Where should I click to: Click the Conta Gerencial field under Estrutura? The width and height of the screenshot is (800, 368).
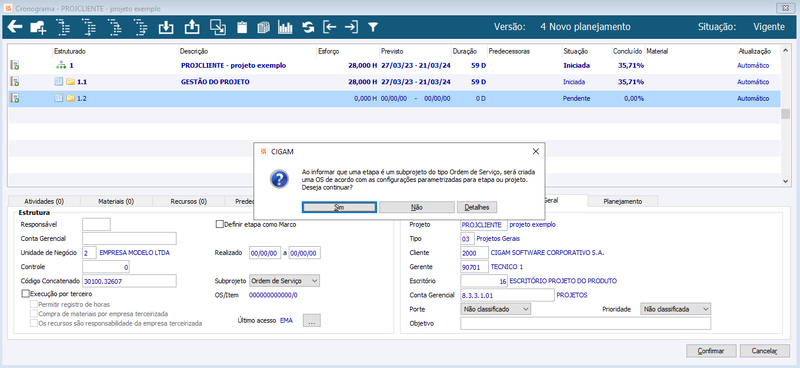[x=129, y=238]
